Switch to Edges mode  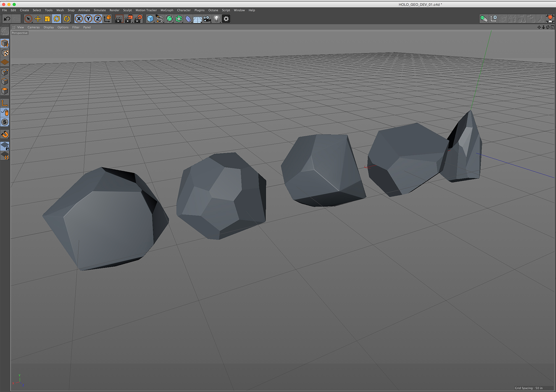click(x=5, y=81)
